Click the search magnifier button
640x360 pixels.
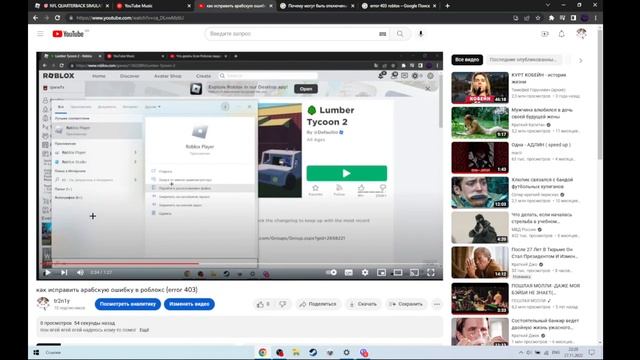click(x=400, y=34)
